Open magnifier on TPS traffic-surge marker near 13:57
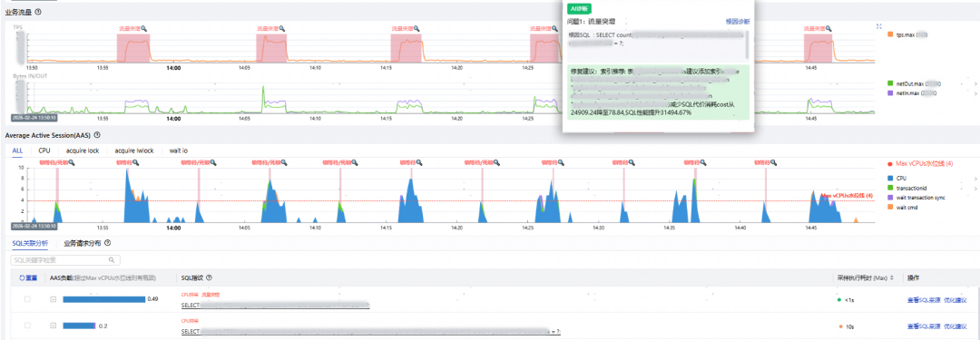980x340 pixels. [x=143, y=29]
